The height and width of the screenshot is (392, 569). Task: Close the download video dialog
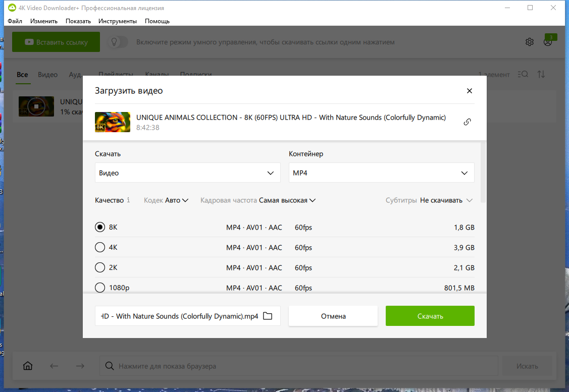[x=469, y=91]
